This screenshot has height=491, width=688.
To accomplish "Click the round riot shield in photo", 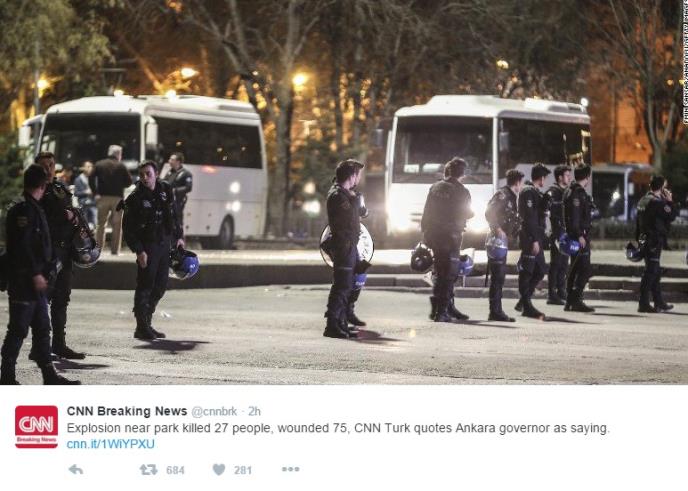I will click(x=347, y=246).
